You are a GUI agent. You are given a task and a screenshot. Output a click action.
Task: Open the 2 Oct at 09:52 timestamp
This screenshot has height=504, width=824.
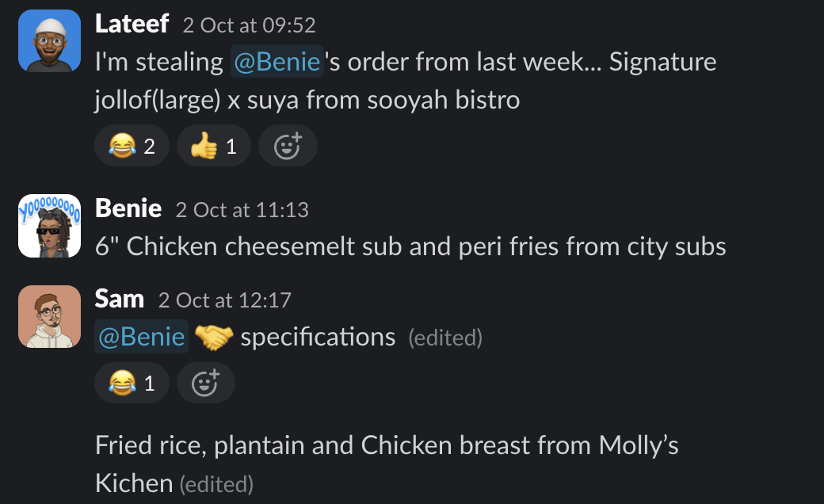tap(249, 25)
